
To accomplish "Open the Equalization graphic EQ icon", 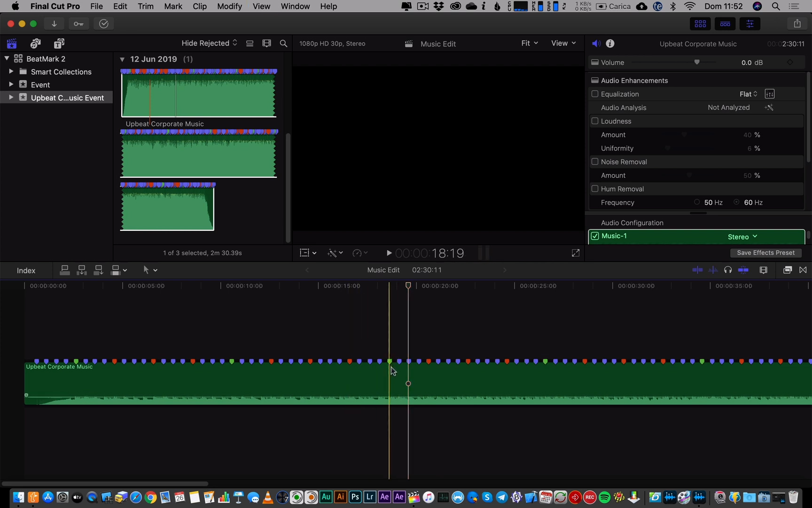I will pyautogui.click(x=769, y=94).
